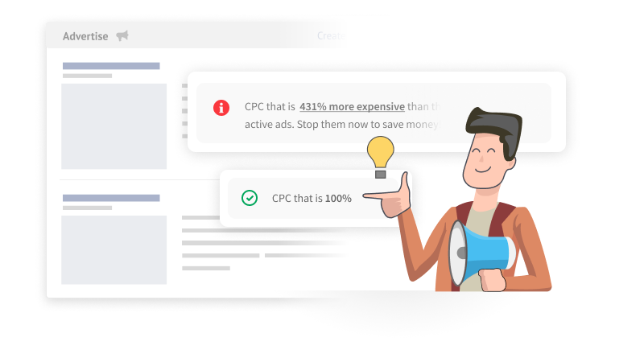Image resolution: width=644 pixels, height=358 pixels.
Task: Click the red CPC warning message panel
Action: pyautogui.click(x=374, y=113)
